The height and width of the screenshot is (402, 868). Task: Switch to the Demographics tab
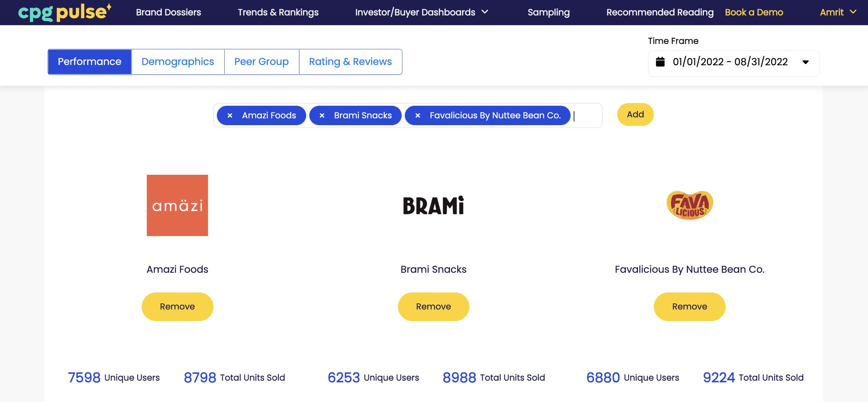[178, 61]
